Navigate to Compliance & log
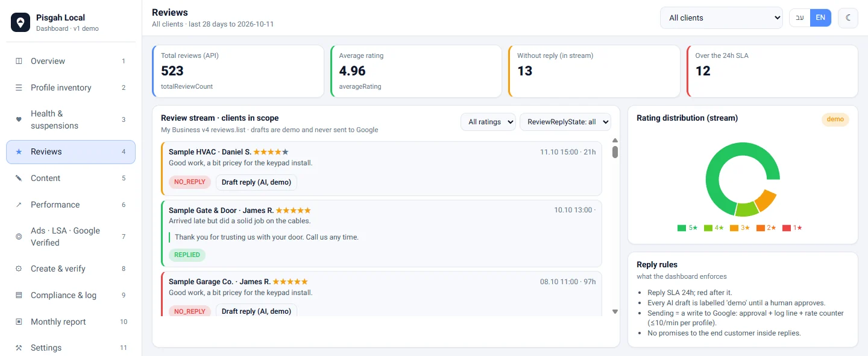Image resolution: width=868 pixels, height=356 pixels. [71, 295]
